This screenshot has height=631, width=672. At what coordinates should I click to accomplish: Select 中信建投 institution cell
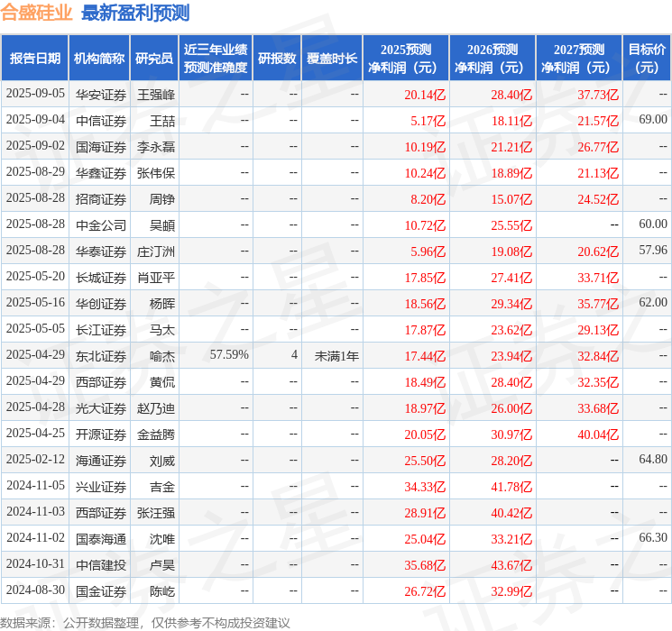click(101, 565)
